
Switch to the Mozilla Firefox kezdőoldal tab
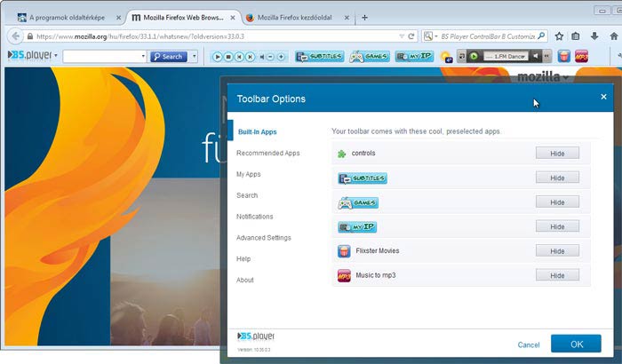(294, 18)
